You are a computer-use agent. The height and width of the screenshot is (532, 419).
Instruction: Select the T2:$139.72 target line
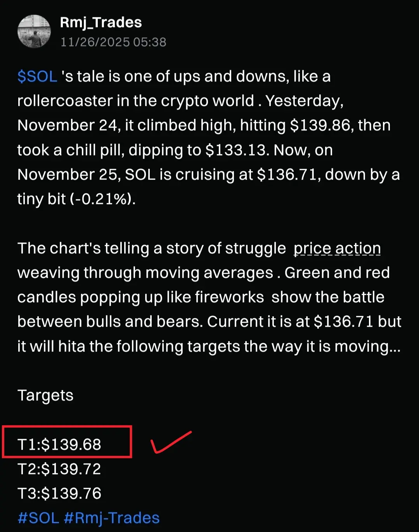click(59, 469)
